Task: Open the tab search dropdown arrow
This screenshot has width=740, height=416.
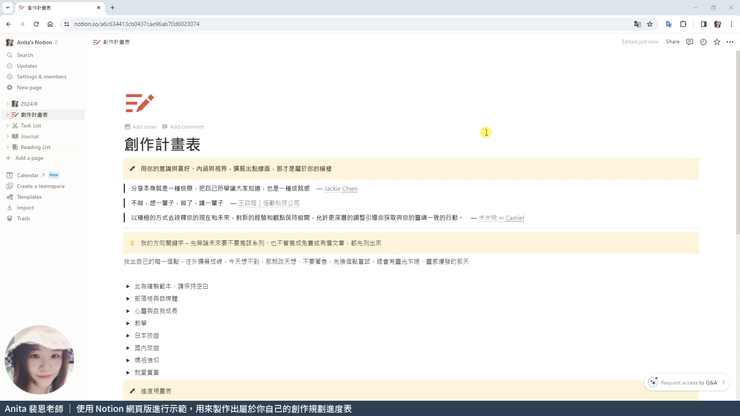Action: (8, 8)
